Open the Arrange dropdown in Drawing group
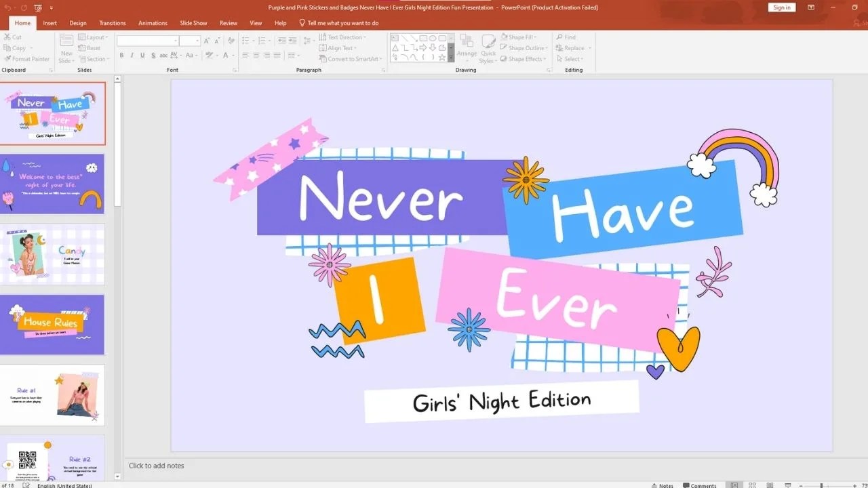This screenshot has width=868, height=488. [x=467, y=46]
